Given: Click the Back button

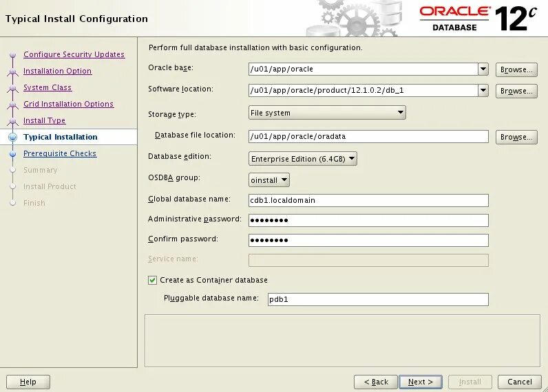Looking at the screenshot, I should coord(376,382).
